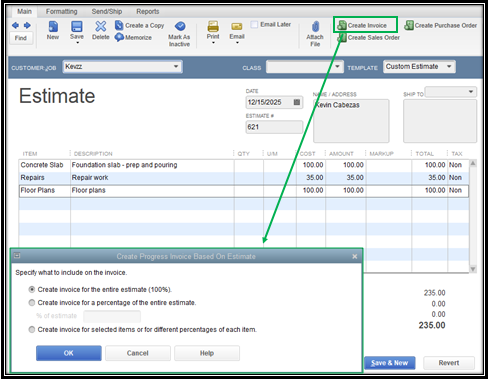Click the Find button

(21, 38)
